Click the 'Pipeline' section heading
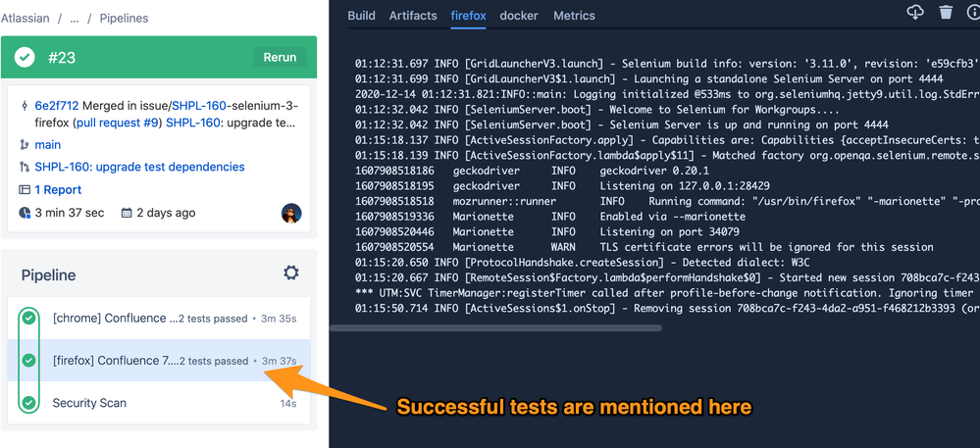 pos(49,275)
